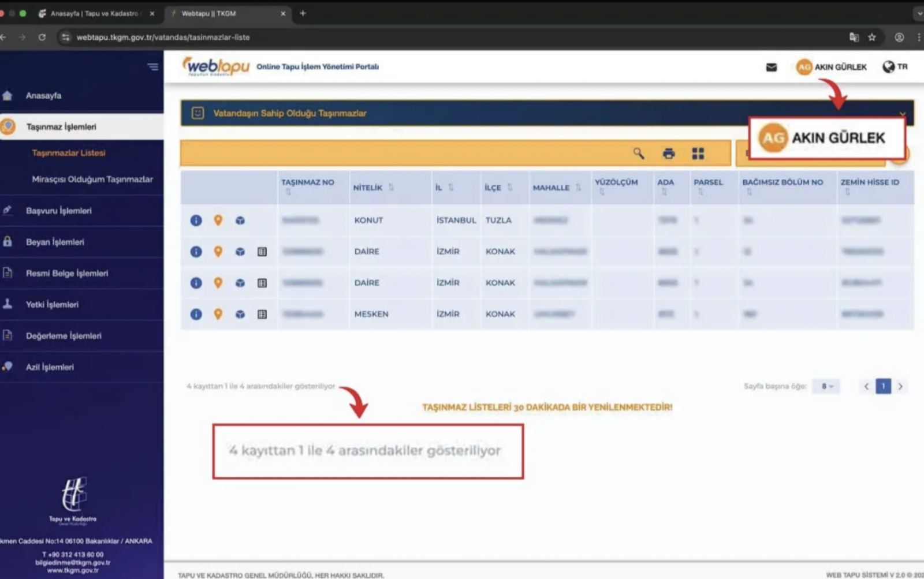Click the printer icon in orange toolbar
This screenshot has height=579, width=924.
pos(669,154)
